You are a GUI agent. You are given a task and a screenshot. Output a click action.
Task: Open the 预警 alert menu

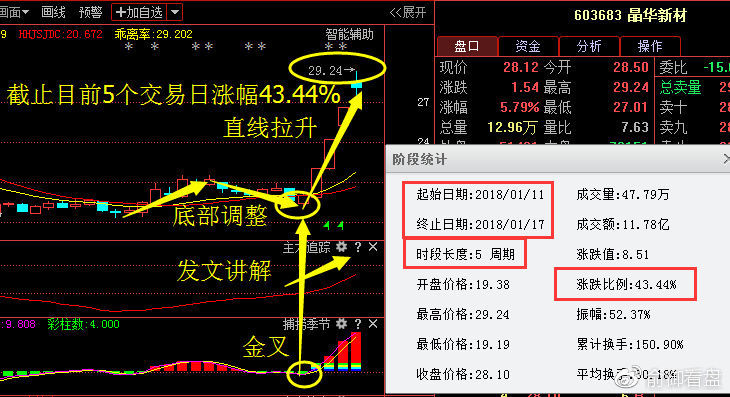click(90, 12)
